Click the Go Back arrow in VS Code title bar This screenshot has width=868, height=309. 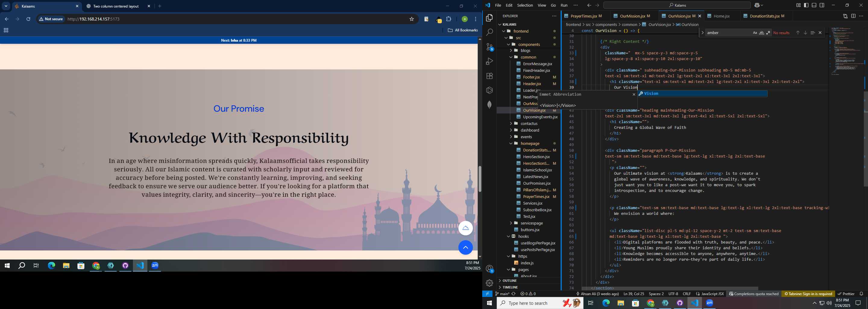pyautogui.click(x=589, y=5)
